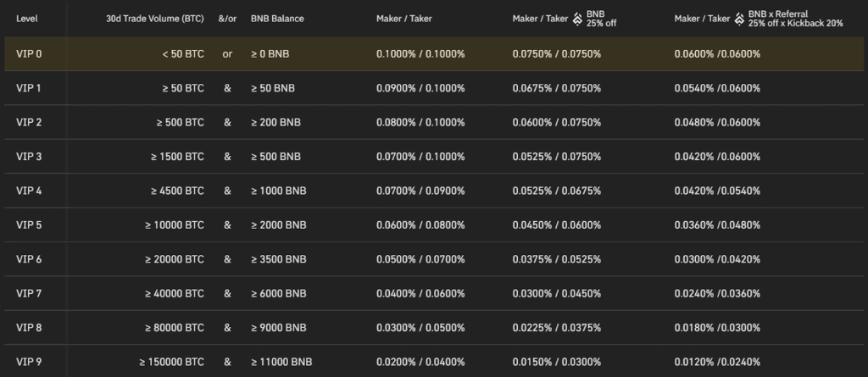
Task: Click the '&/or' column header
Action: 227,19
